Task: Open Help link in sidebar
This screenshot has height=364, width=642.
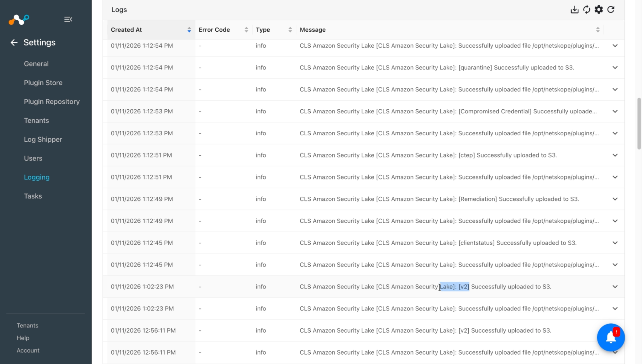Action: pos(23,338)
